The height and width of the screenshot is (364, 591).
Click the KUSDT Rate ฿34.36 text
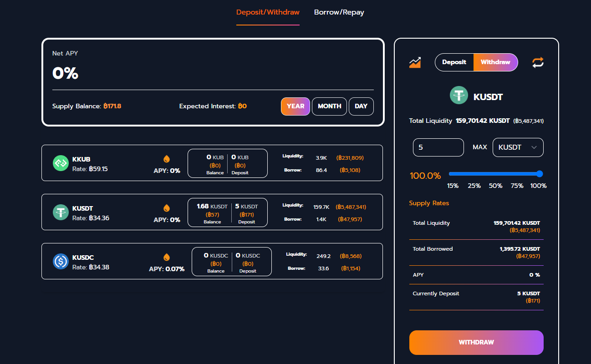point(91,218)
